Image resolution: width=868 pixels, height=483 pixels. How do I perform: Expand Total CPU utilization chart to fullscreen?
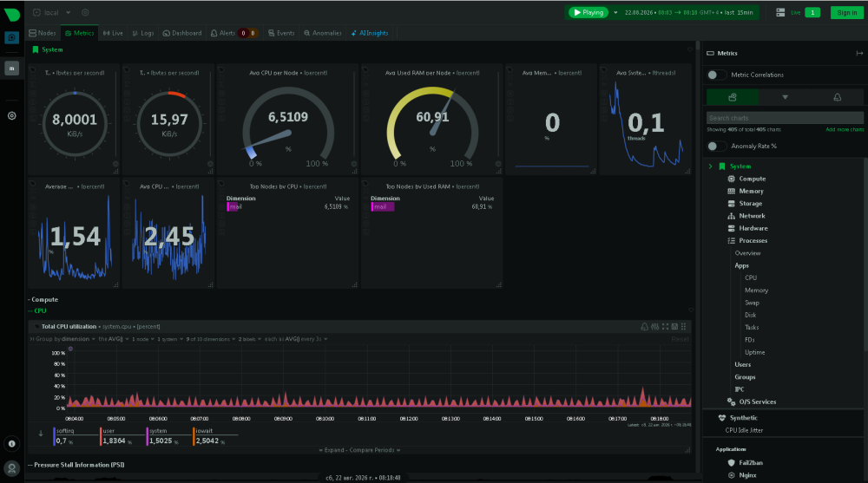[x=665, y=326]
